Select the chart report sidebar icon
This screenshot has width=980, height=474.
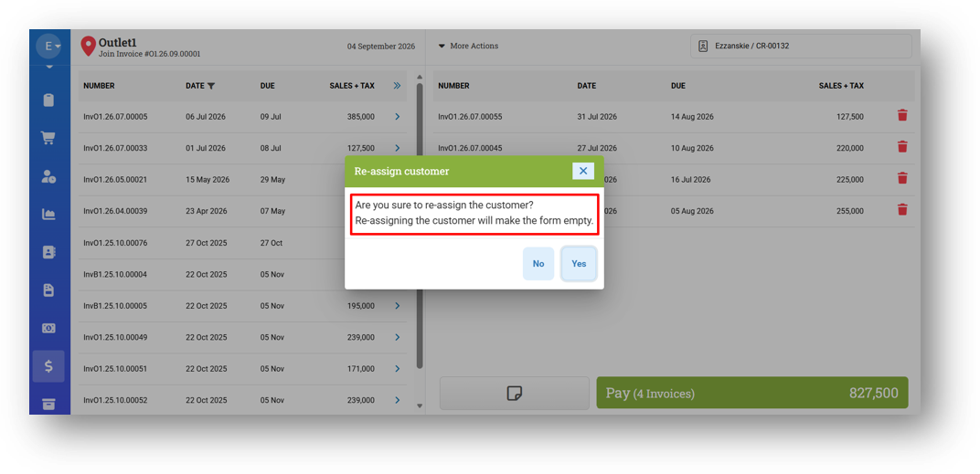click(x=48, y=215)
